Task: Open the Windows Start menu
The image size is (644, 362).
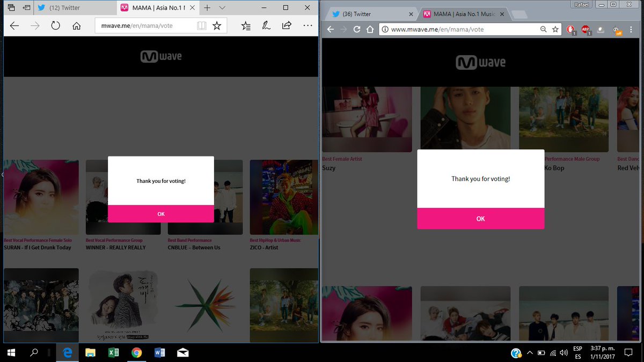Action: (10, 352)
